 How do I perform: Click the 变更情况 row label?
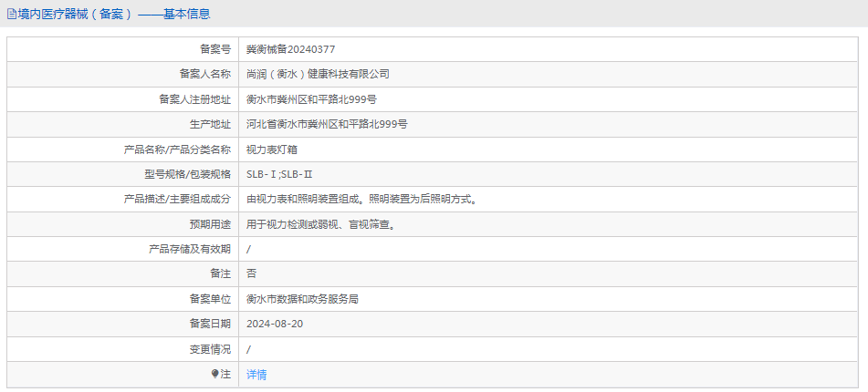pos(209,349)
